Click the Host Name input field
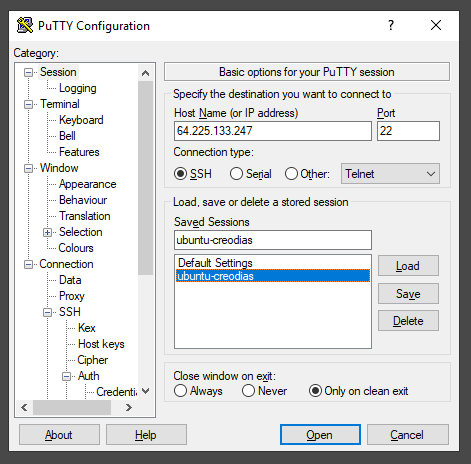 point(273,131)
